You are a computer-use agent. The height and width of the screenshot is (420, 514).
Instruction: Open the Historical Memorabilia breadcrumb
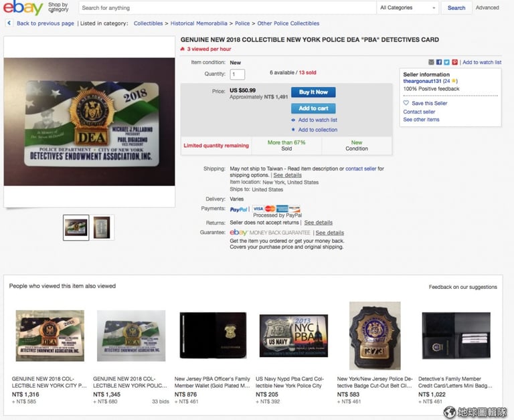pos(199,23)
